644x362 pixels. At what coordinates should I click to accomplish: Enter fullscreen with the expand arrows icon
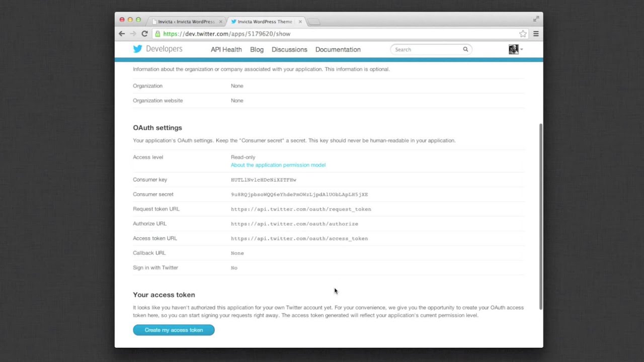click(x=536, y=19)
